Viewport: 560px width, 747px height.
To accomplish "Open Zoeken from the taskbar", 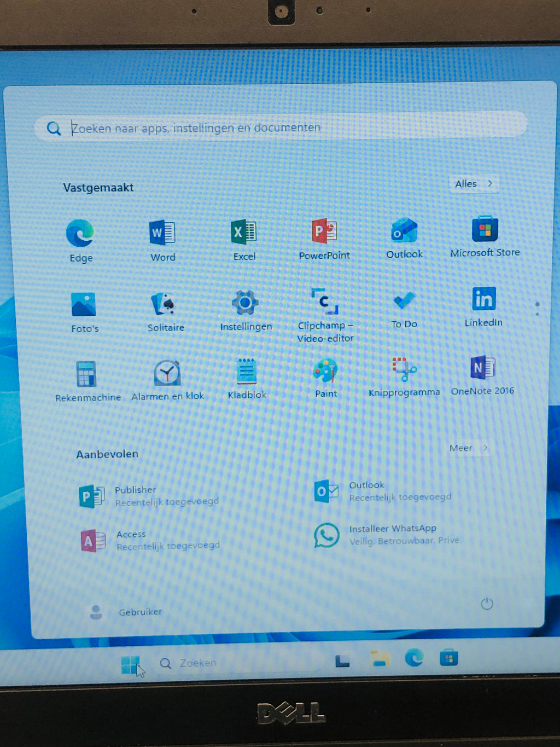I will point(186,663).
